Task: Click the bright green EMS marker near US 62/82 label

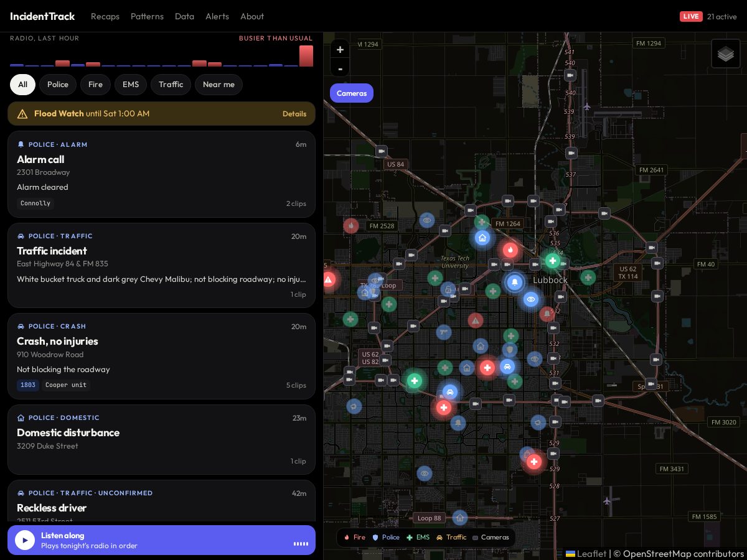Action: 415,381
